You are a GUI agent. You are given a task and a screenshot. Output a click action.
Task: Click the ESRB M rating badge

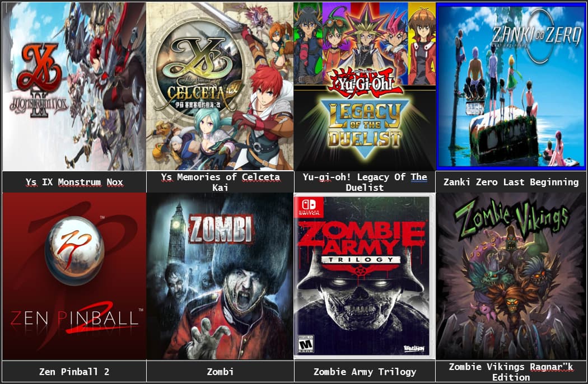(306, 344)
